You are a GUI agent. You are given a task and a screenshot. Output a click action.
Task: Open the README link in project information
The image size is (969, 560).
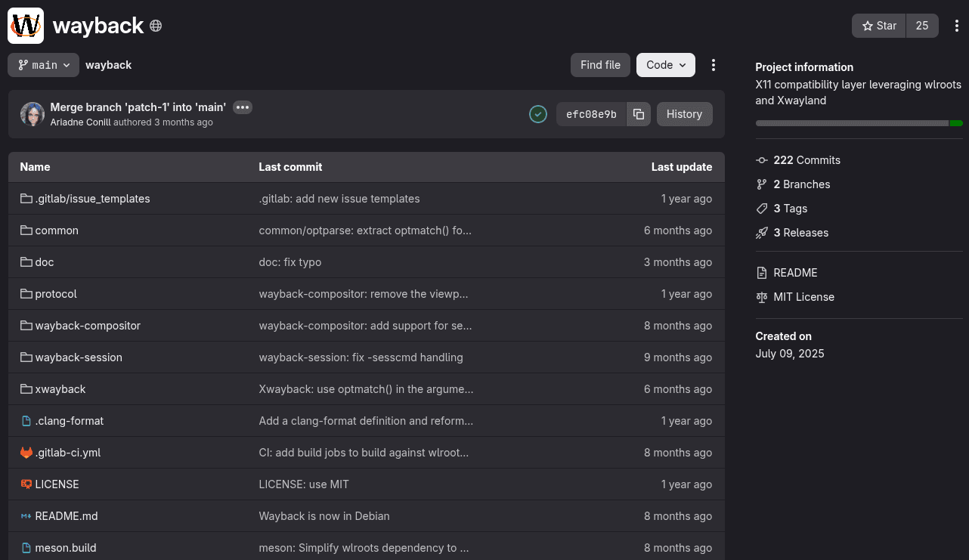point(796,273)
